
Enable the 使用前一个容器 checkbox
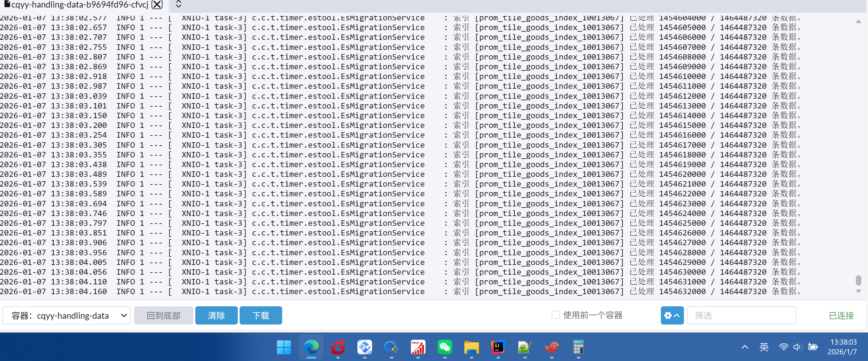point(555,315)
